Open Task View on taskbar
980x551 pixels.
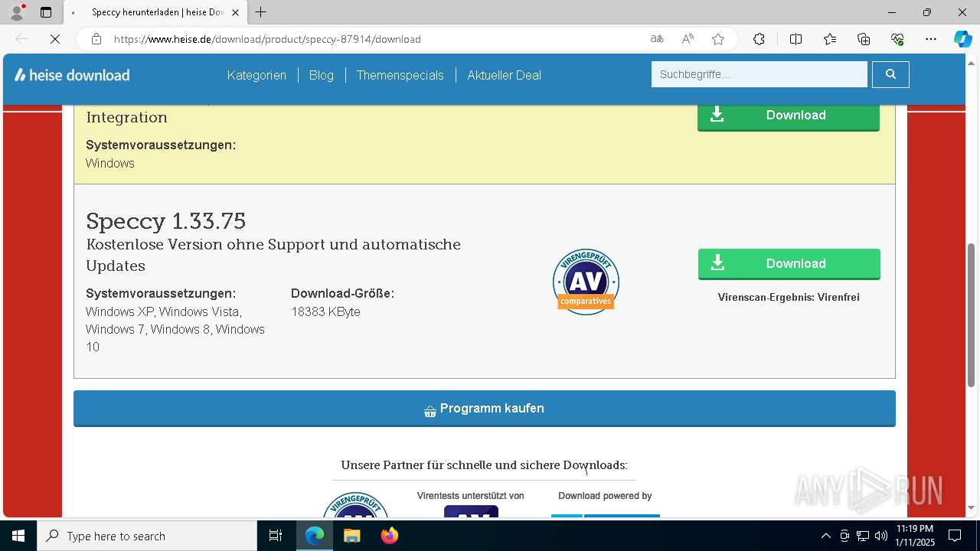click(276, 536)
